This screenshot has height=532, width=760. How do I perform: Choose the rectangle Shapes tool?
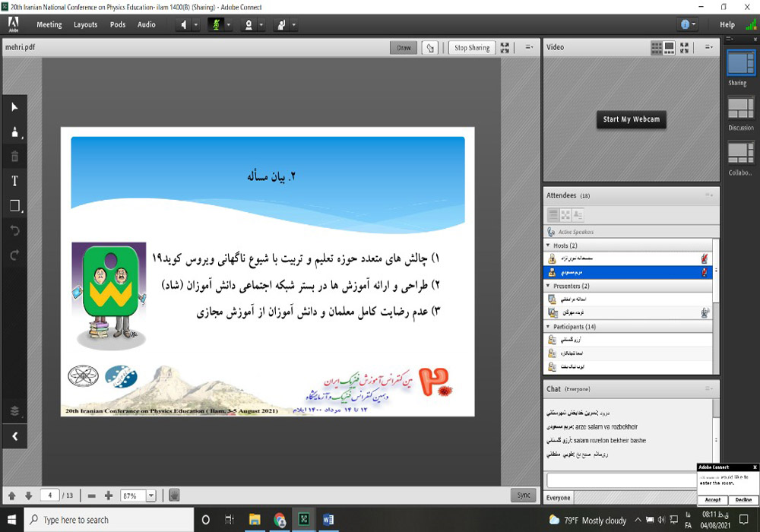[14, 206]
